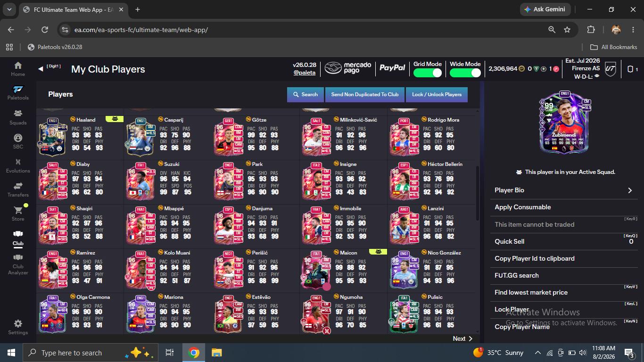Choose FUT.GG search option
Viewport: 644px width, 362px height.
pos(564,275)
